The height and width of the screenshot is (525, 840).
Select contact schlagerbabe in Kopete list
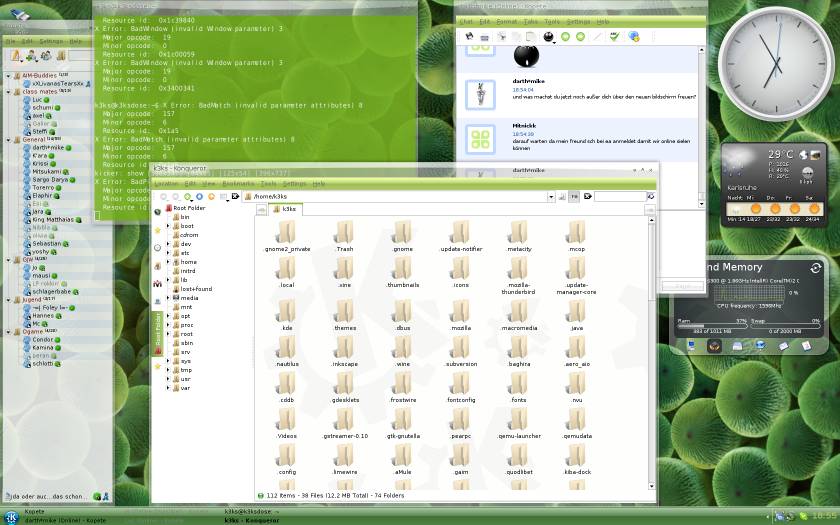pyautogui.click(x=52, y=292)
